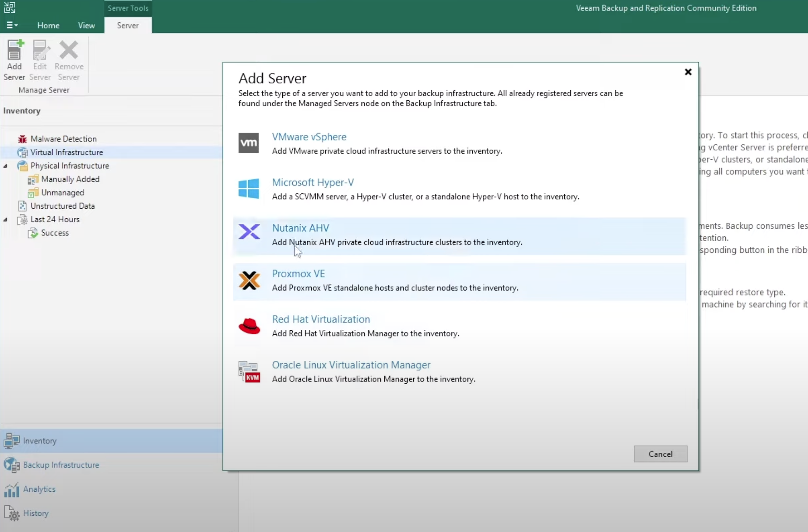Screen dimensions: 808x532
Task: Choose the Microsoft Hyper-V server link
Action: tap(313, 182)
